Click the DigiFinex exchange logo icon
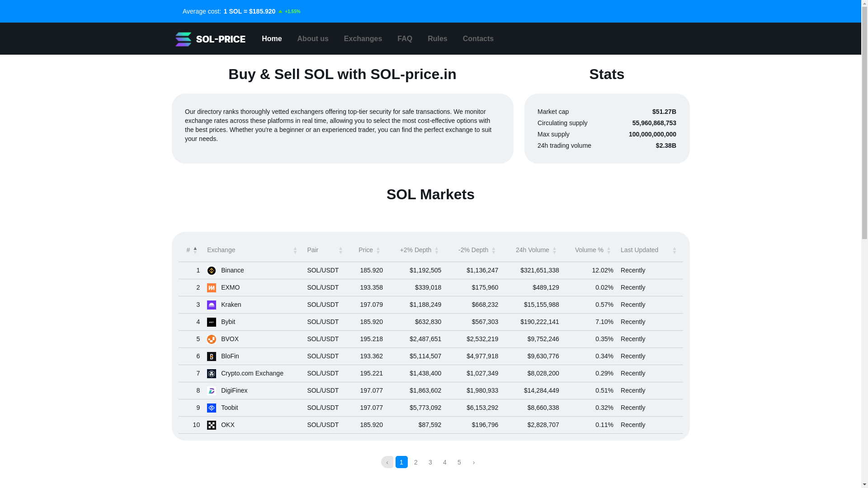Image resolution: width=868 pixels, height=488 pixels. tap(212, 391)
